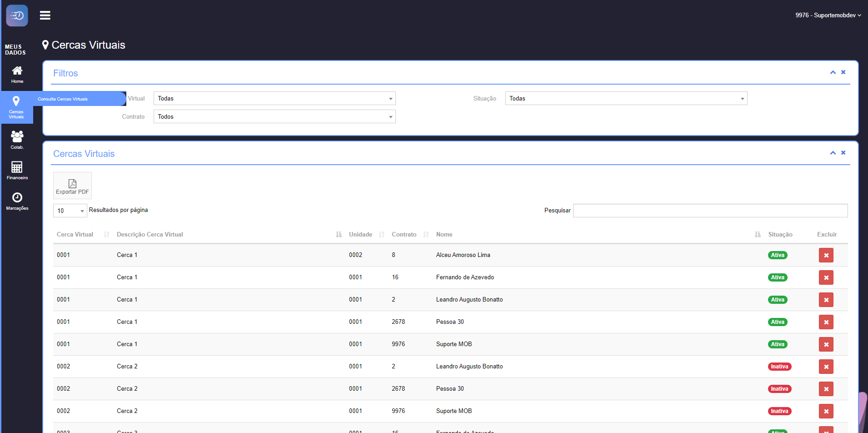Viewport: 868px width, 433px height.
Task: Delete Leandro Augusto Bonatto Cerca 1 row
Action: [x=826, y=300]
